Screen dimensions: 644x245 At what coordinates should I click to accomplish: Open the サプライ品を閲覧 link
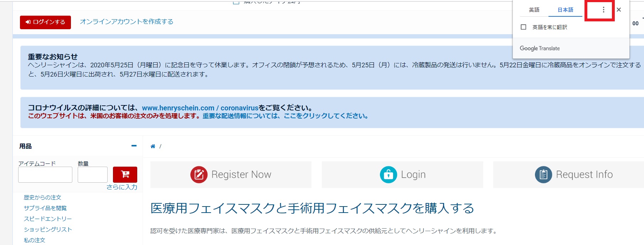pyautogui.click(x=45, y=208)
